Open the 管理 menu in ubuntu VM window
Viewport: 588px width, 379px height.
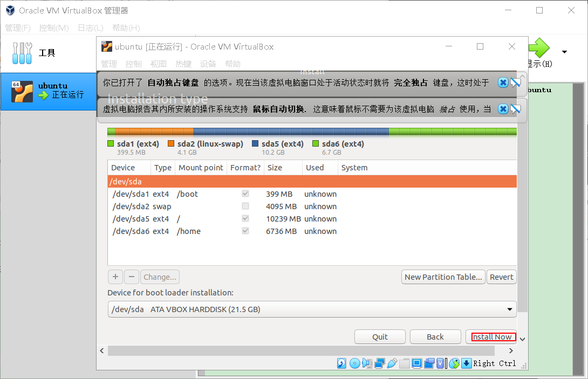[109, 64]
